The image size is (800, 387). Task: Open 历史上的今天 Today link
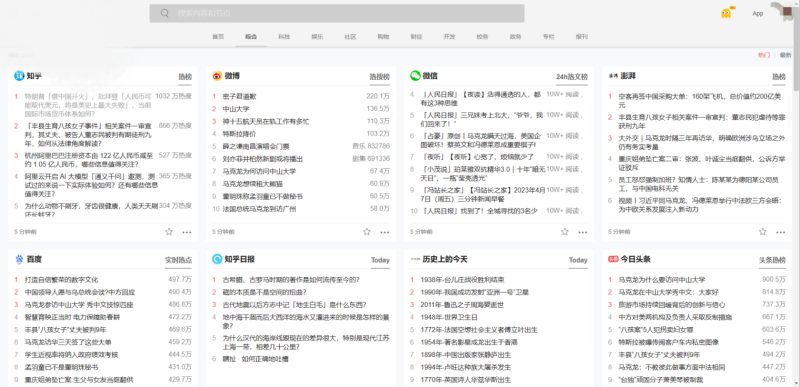coord(579,261)
